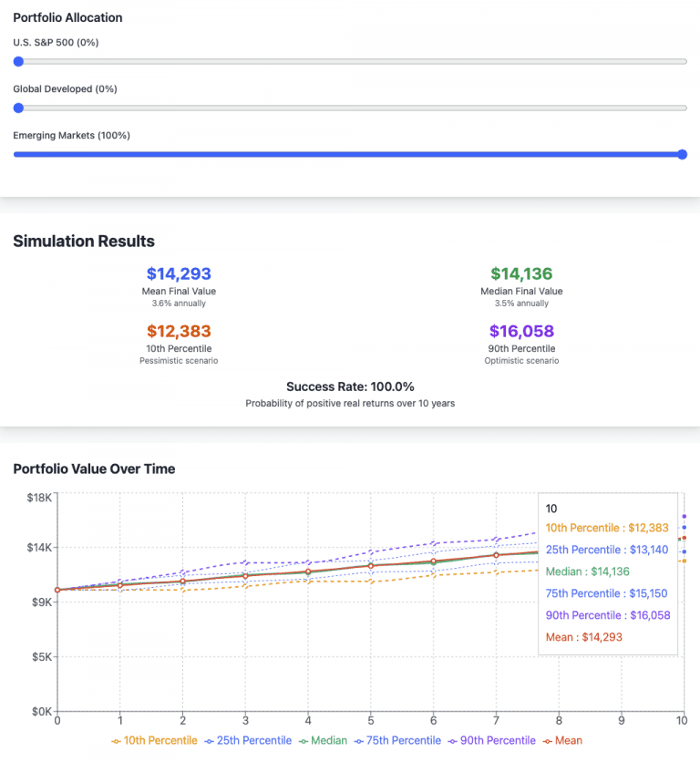Click the Emerging Markets slider handle
700x762 pixels.
[682, 154]
